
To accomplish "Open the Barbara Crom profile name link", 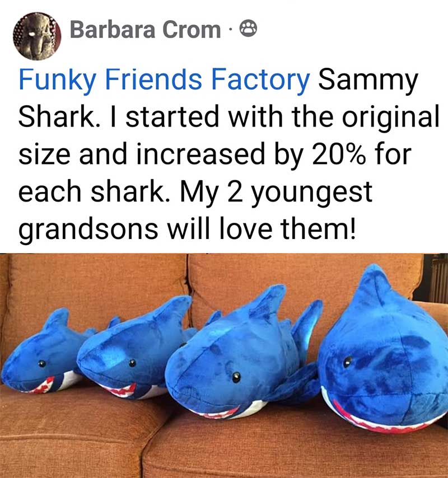I will (145, 30).
